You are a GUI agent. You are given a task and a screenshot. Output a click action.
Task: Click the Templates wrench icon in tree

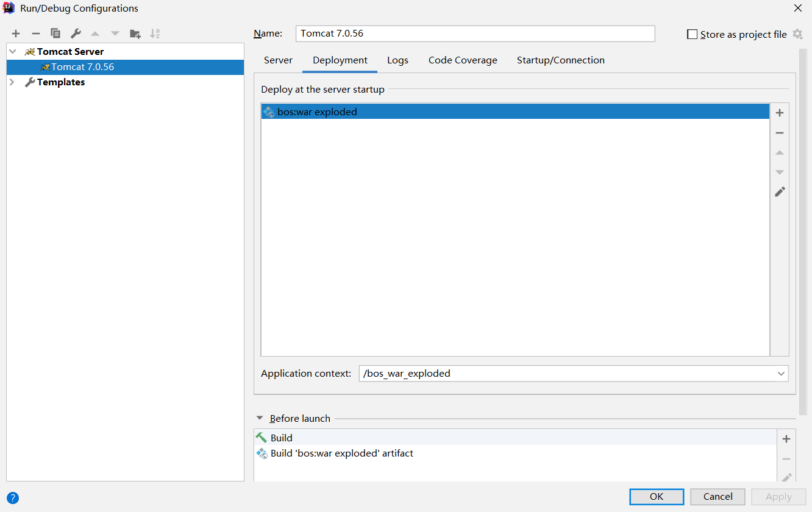click(x=29, y=82)
